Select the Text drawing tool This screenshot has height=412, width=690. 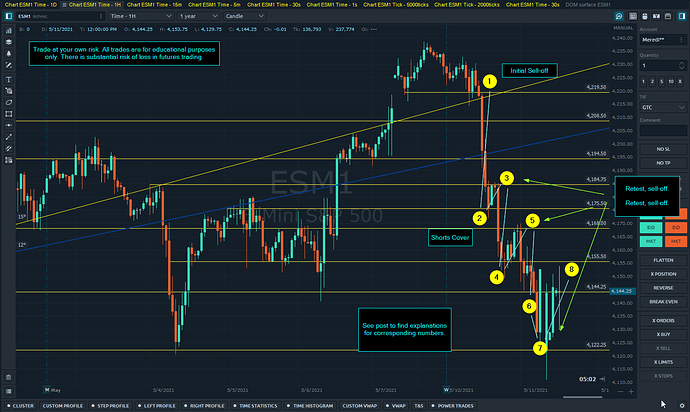click(x=8, y=80)
